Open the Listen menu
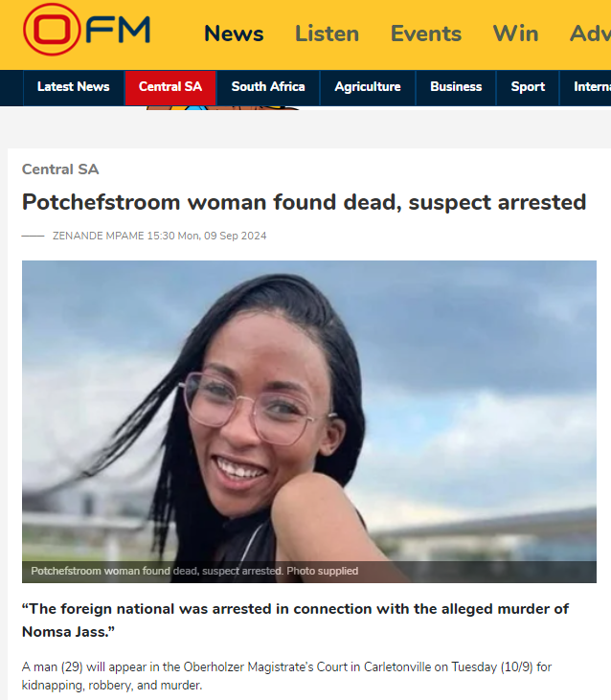The image size is (611, 700). [x=327, y=34]
